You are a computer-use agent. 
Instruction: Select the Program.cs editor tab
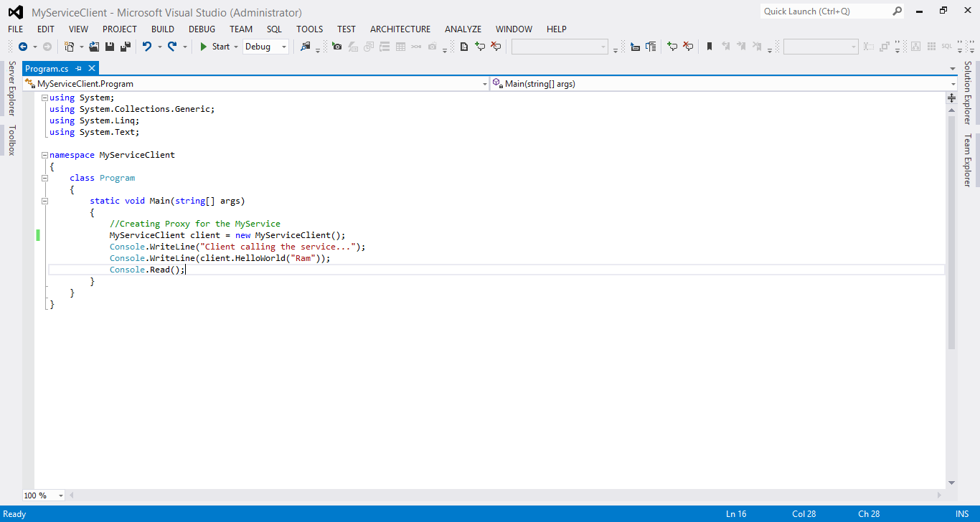47,68
